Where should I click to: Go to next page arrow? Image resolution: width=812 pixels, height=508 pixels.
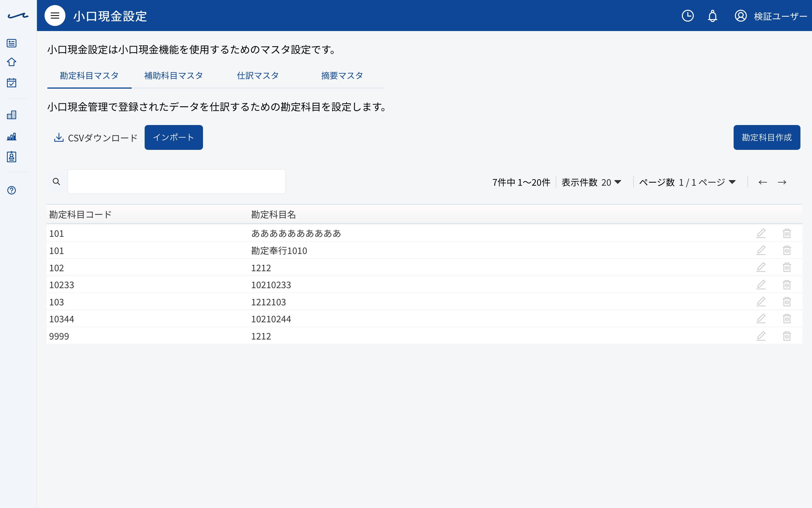(782, 182)
